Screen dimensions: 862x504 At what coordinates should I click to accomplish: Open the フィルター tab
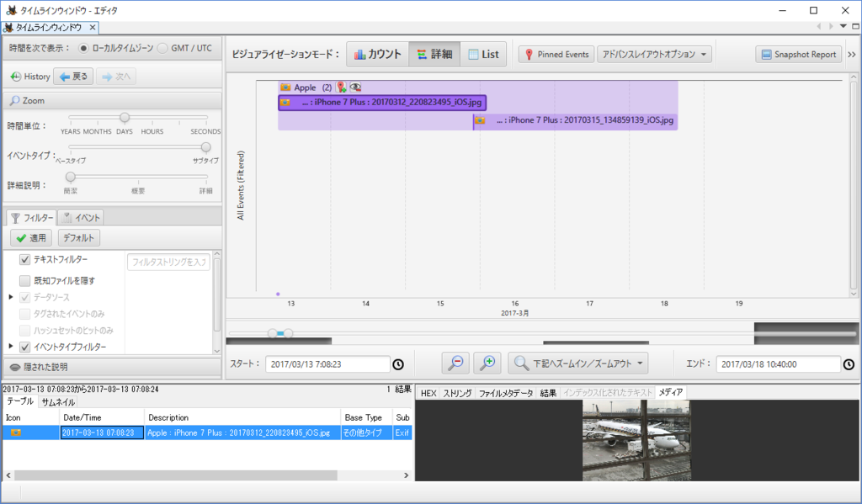(31, 218)
